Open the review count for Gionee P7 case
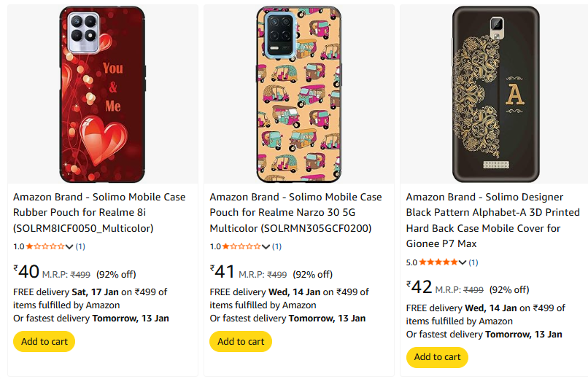588x379 pixels. click(473, 262)
